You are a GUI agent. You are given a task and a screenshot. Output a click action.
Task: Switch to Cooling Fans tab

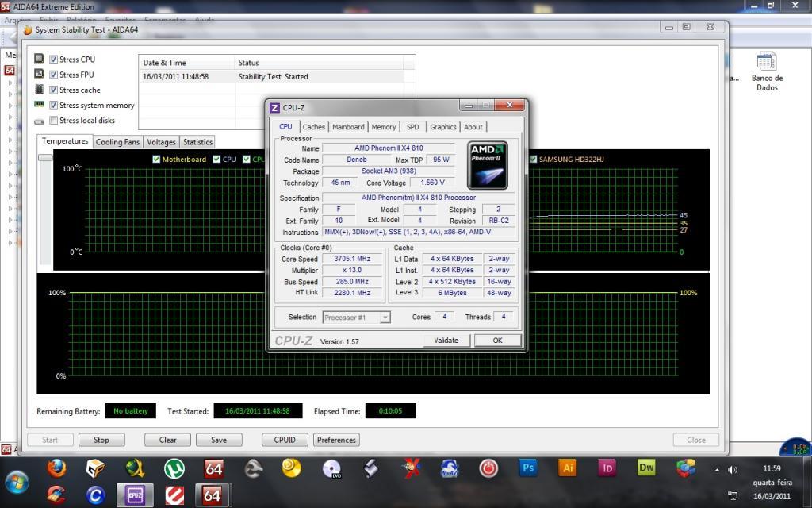[117, 142]
